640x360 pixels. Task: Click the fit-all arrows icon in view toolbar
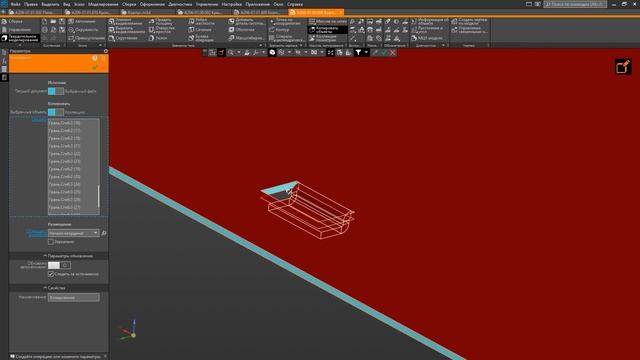pos(331,52)
